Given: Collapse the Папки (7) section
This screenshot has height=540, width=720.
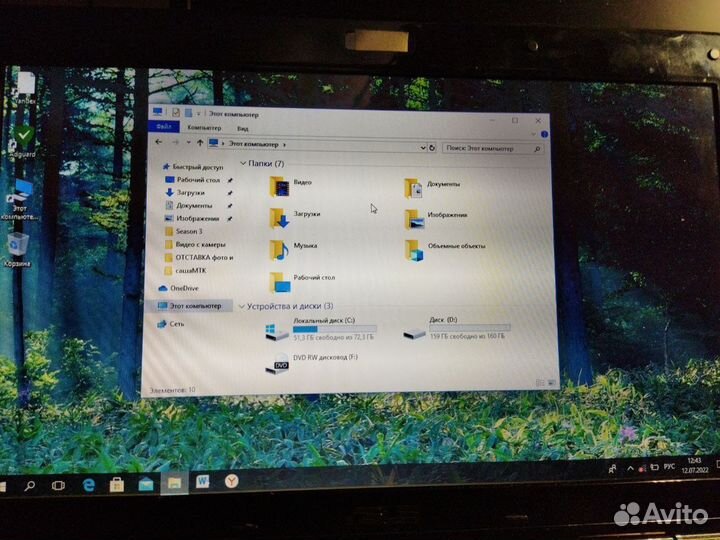Looking at the screenshot, I should [243, 163].
